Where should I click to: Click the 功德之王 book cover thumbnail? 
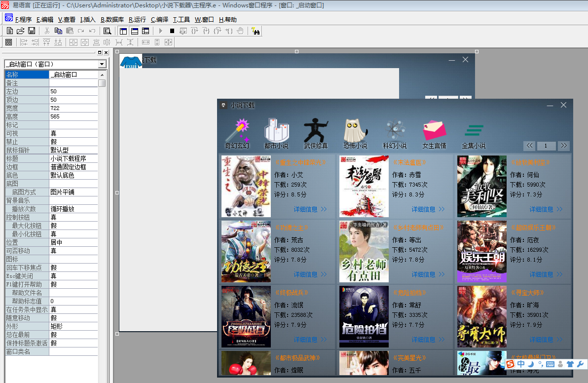tap(246, 251)
